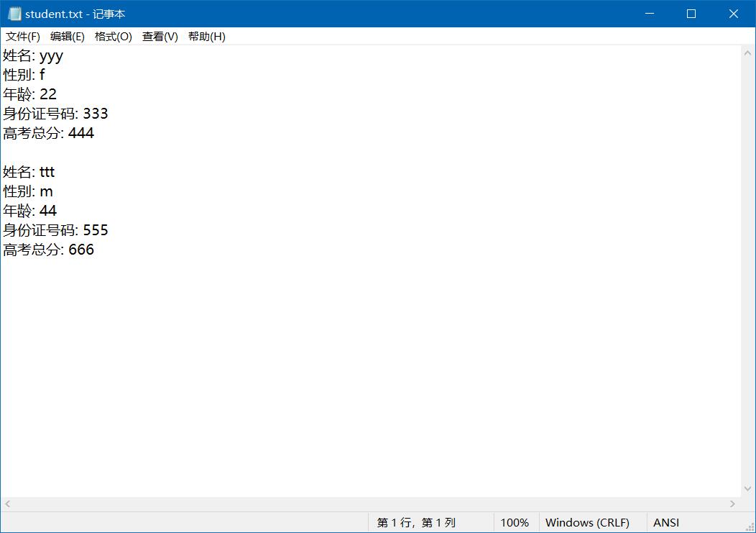Click status bar position '第 1 行, 第 1 列'
756x533 pixels.
416,523
